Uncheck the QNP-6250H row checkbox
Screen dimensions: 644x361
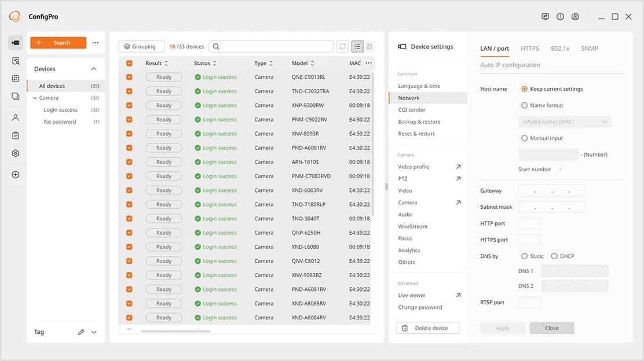[x=129, y=233]
